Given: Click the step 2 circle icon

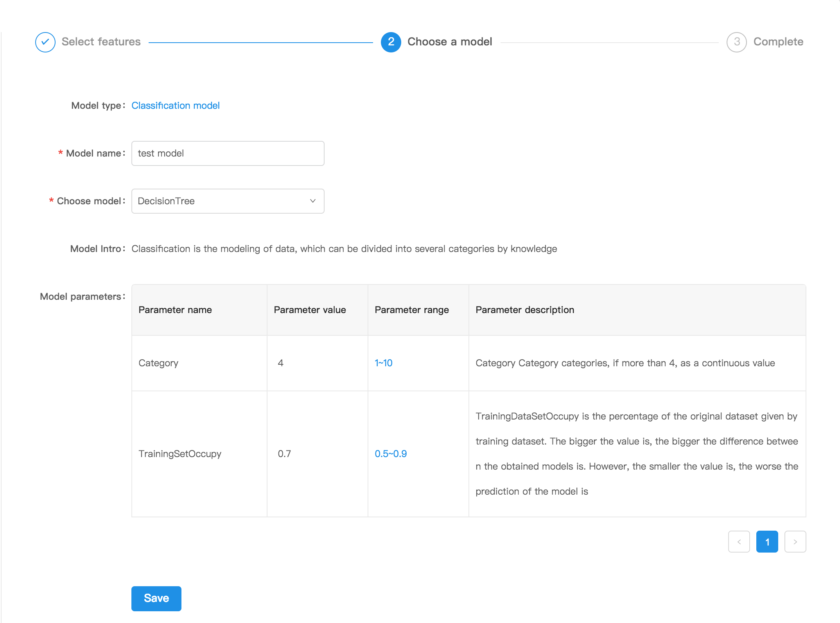Looking at the screenshot, I should coord(391,42).
